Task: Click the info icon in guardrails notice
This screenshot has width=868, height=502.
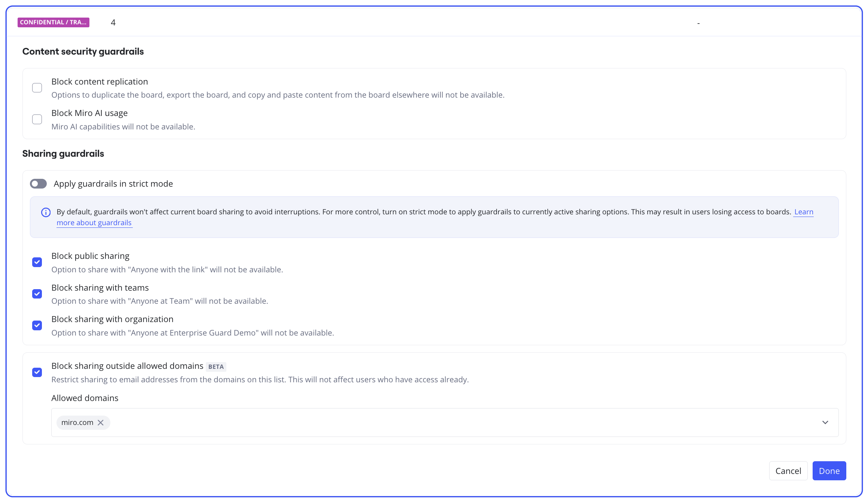Action: 46,212
